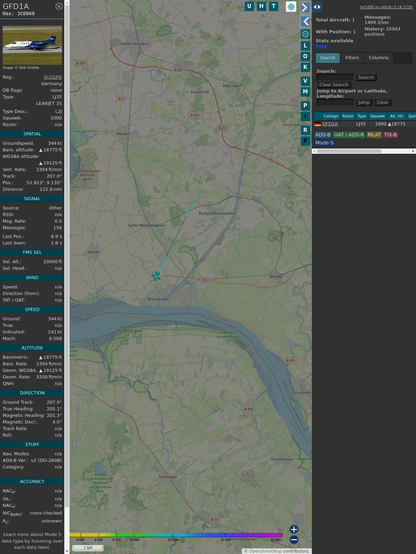
Task: Toggle the T map button
Action: click(x=273, y=6)
